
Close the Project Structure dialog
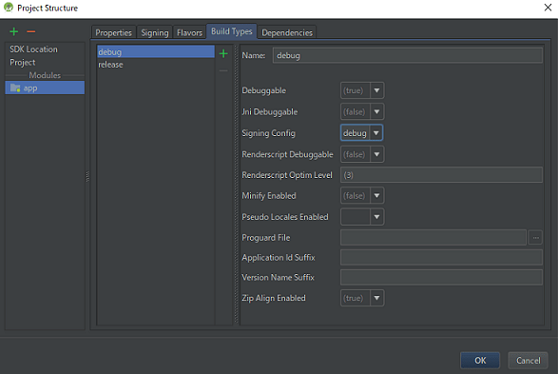click(548, 7)
